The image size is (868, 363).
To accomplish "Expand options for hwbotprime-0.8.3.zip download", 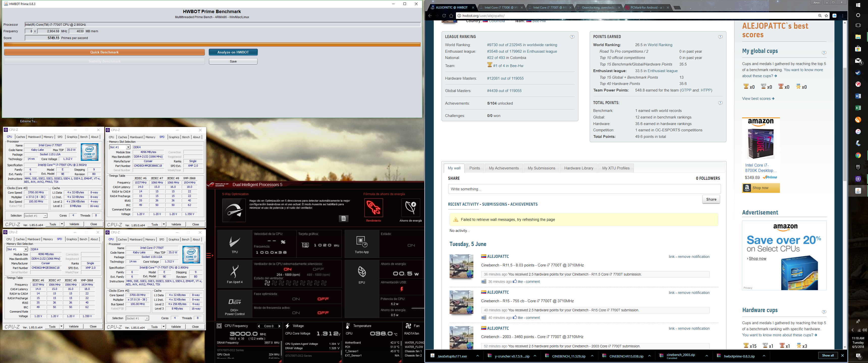I will point(764,356).
